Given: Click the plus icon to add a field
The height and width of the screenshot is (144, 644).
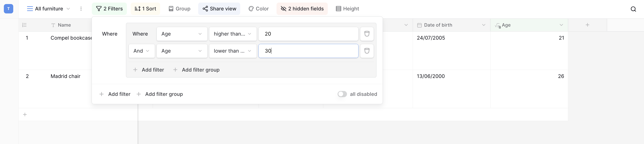Looking at the screenshot, I should pos(587,25).
